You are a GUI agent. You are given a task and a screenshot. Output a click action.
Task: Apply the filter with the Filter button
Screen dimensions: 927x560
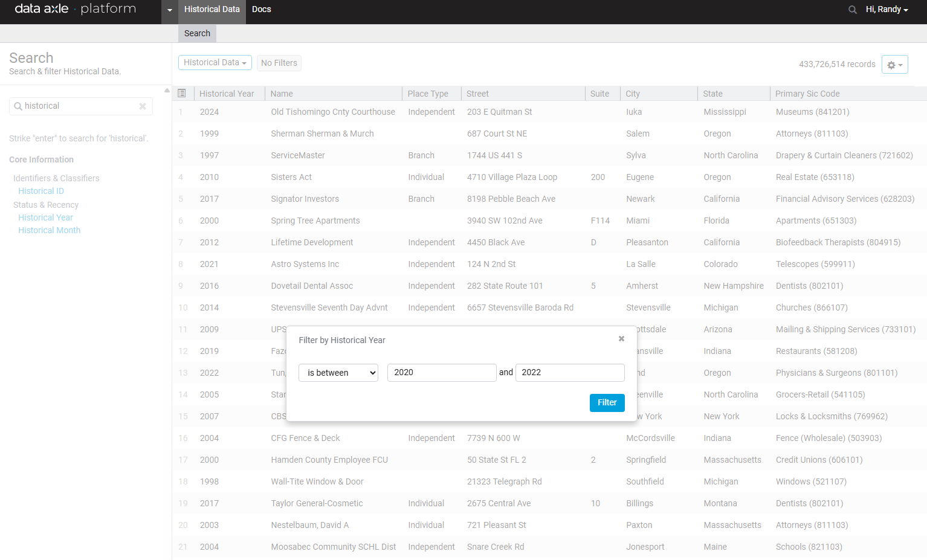(607, 403)
